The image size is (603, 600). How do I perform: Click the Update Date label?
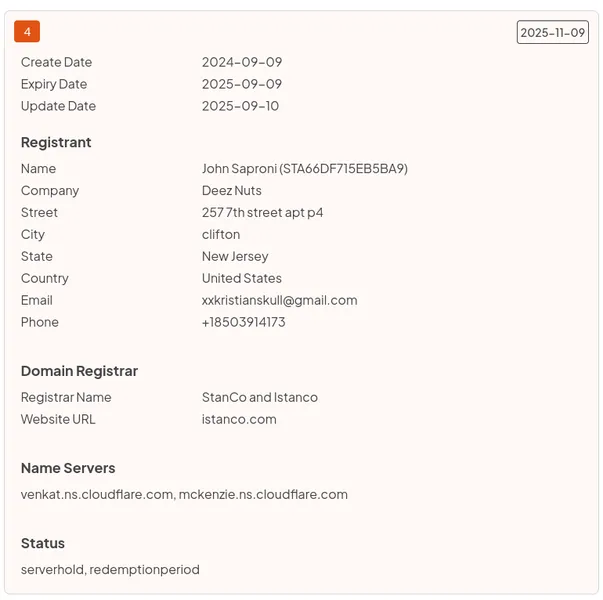(58, 106)
